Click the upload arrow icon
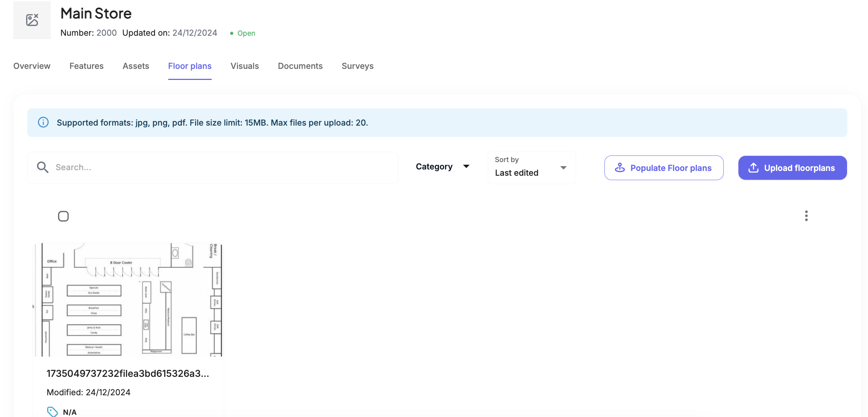 tap(754, 168)
